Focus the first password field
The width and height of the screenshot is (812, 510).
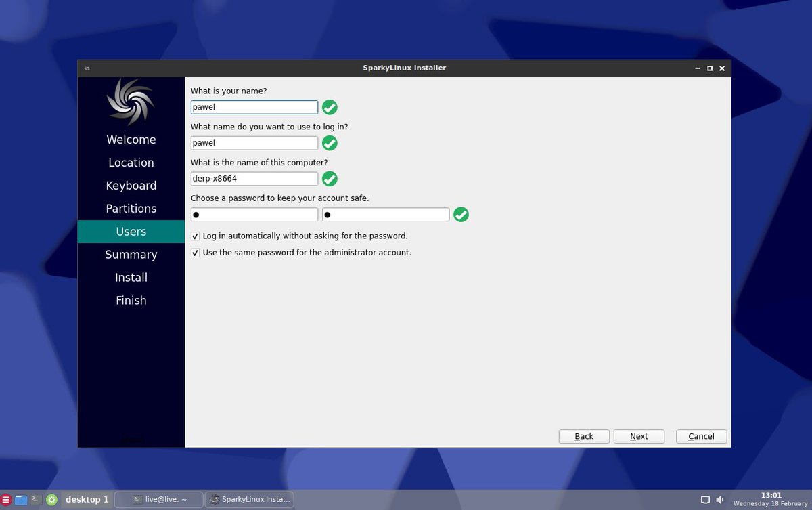click(254, 215)
